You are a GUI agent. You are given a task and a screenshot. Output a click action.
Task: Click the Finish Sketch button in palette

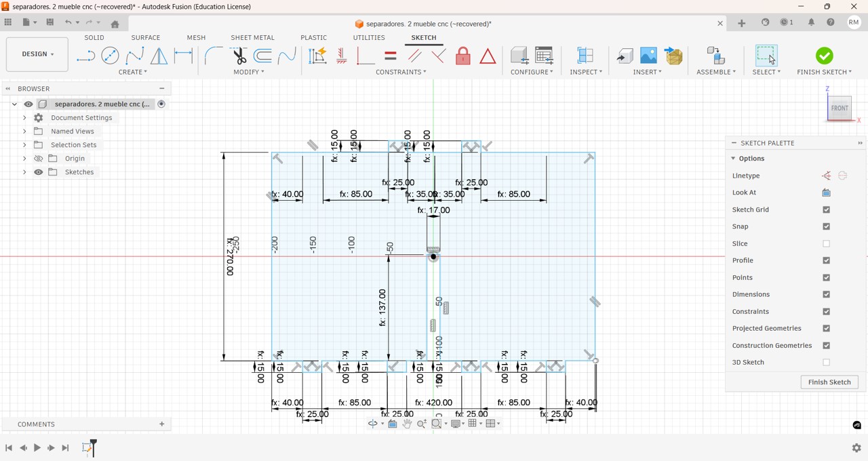[x=829, y=382]
